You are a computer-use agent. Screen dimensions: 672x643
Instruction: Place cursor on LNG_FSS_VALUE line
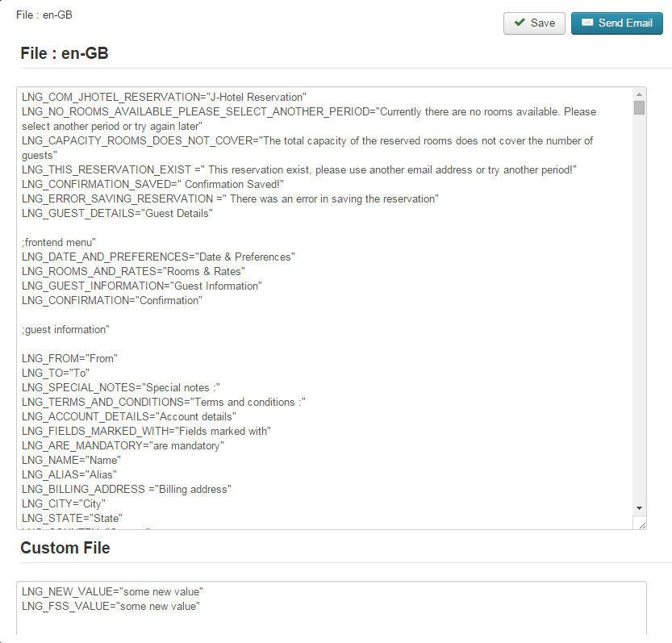click(x=111, y=606)
